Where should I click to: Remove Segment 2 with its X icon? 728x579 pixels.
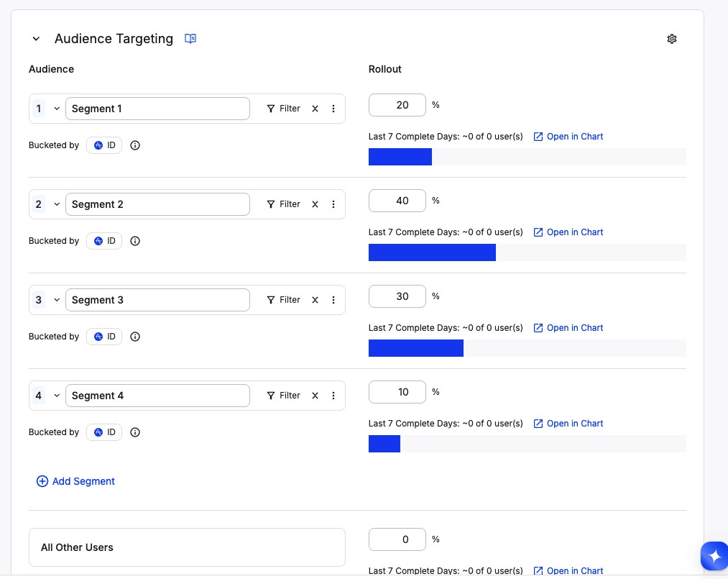coord(315,204)
